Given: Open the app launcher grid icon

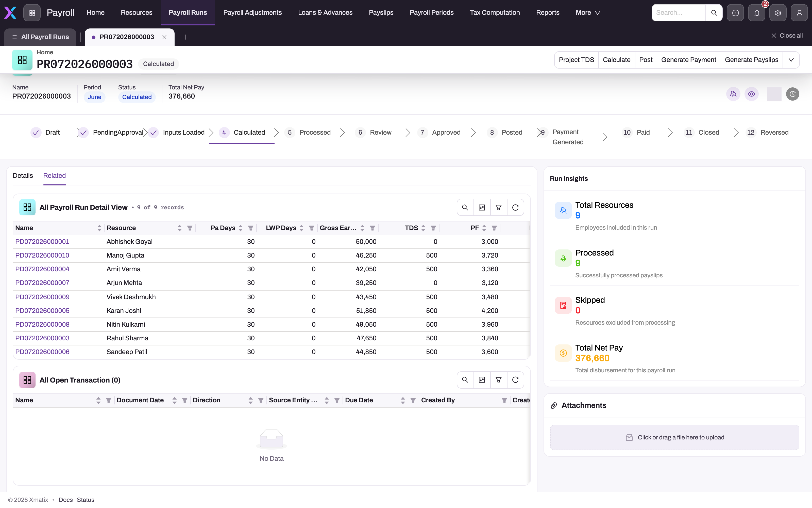Looking at the screenshot, I should pyautogui.click(x=32, y=13).
